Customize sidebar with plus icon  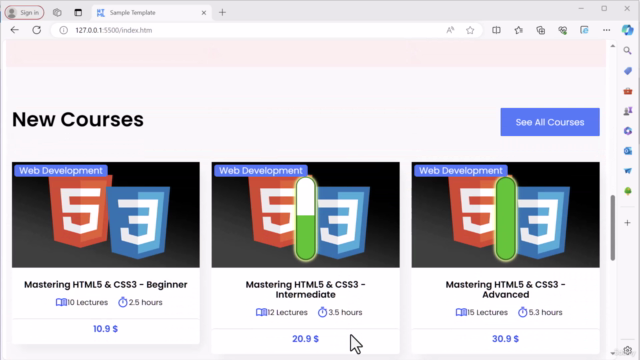pyautogui.click(x=628, y=223)
